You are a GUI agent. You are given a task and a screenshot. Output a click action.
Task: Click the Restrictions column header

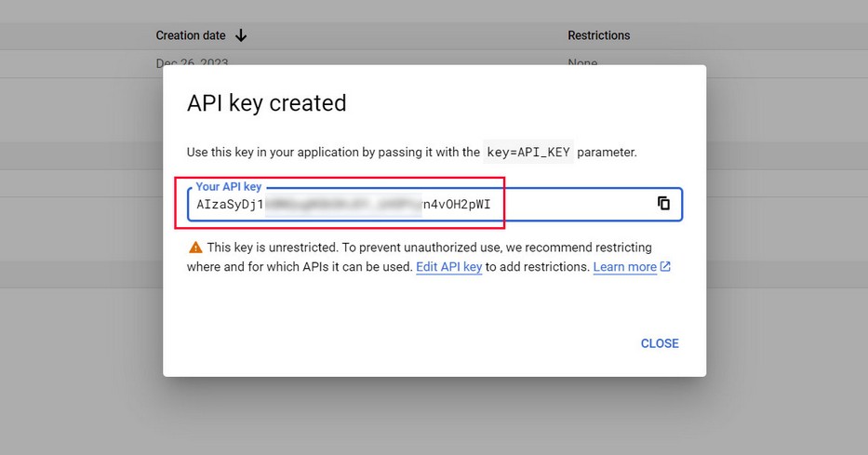[598, 35]
